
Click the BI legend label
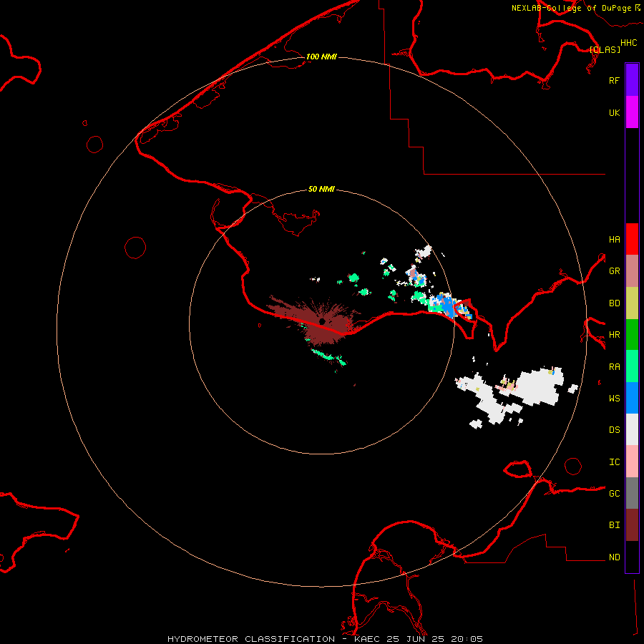pos(614,525)
